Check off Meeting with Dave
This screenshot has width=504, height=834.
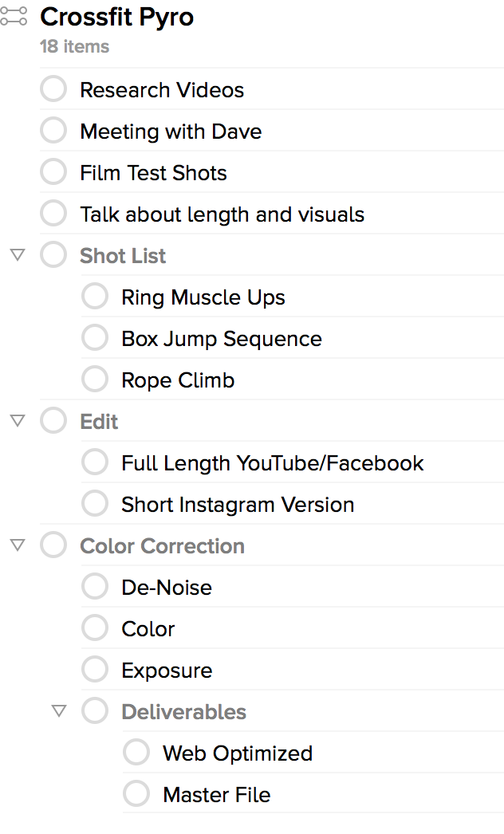(53, 130)
